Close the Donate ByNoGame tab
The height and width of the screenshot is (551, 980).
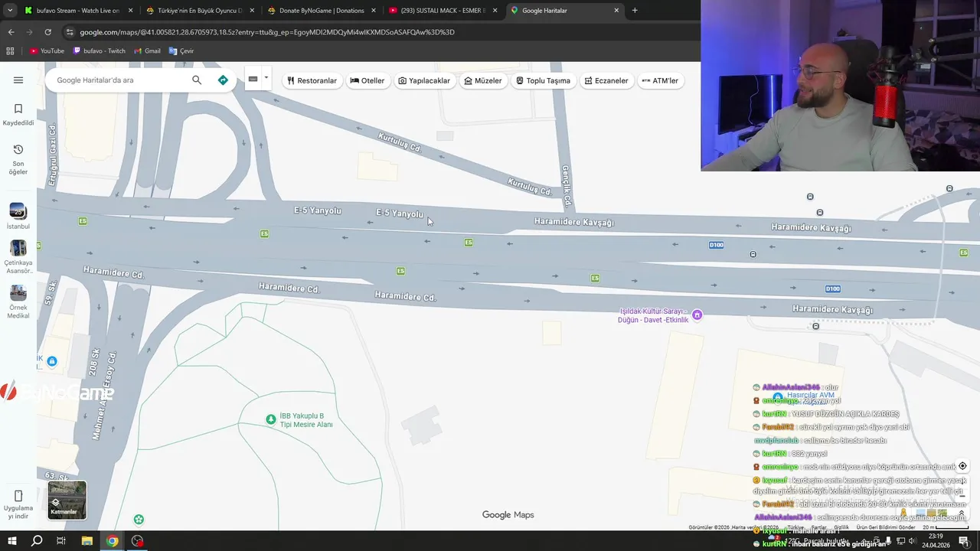pos(374,11)
